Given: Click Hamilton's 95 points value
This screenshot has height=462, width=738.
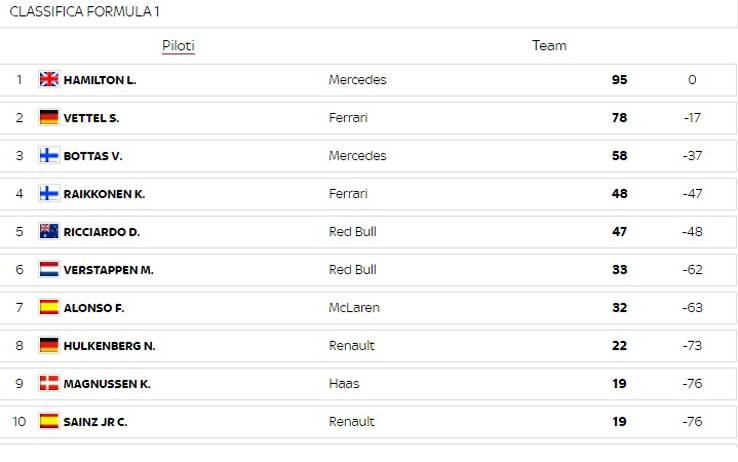Looking at the screenshot, I should point(619,80).
